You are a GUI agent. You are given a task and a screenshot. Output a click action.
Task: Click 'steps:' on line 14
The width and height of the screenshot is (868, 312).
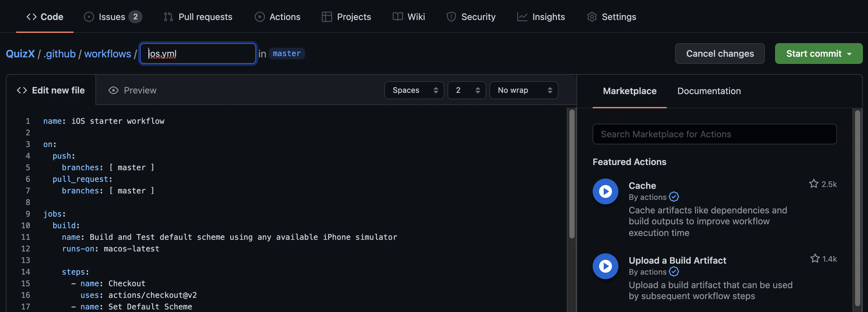click(x=75, y=272)
